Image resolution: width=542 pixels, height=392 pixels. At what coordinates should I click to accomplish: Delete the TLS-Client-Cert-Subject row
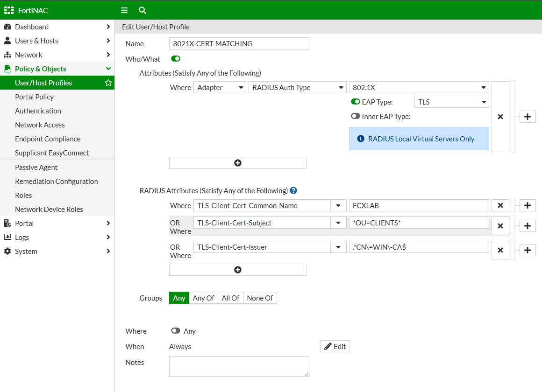pos(500,226)
